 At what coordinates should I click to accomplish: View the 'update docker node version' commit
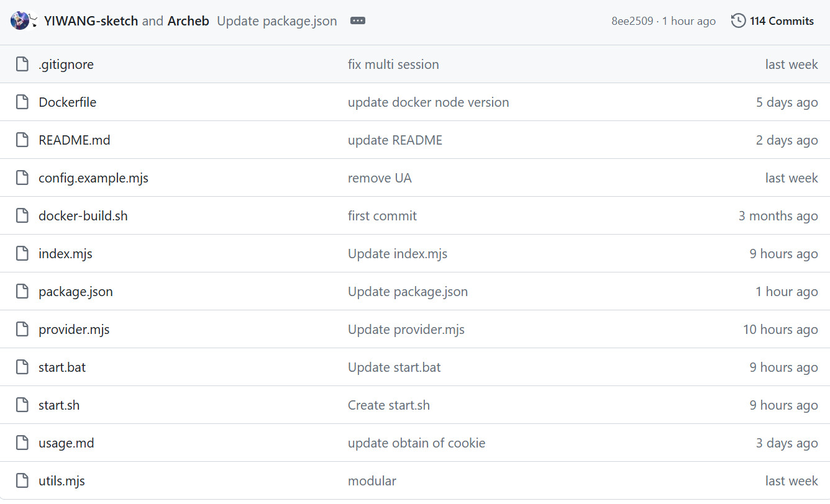point(428,102)
